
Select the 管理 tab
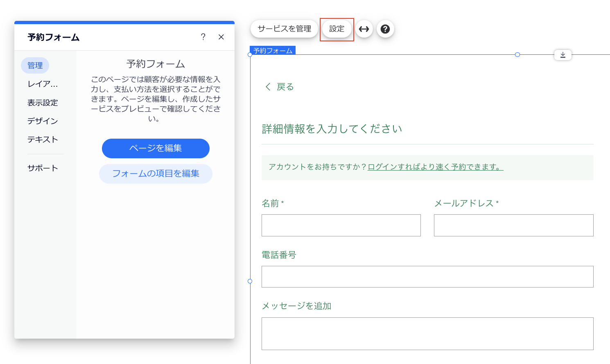coord(35,65)
